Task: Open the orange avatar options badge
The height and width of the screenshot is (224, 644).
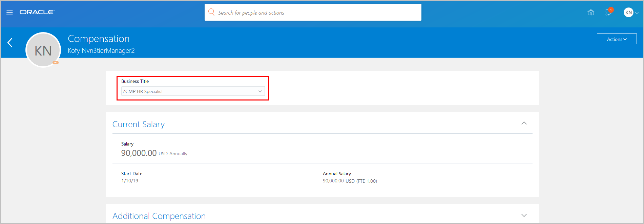Action: pos(56,63)
